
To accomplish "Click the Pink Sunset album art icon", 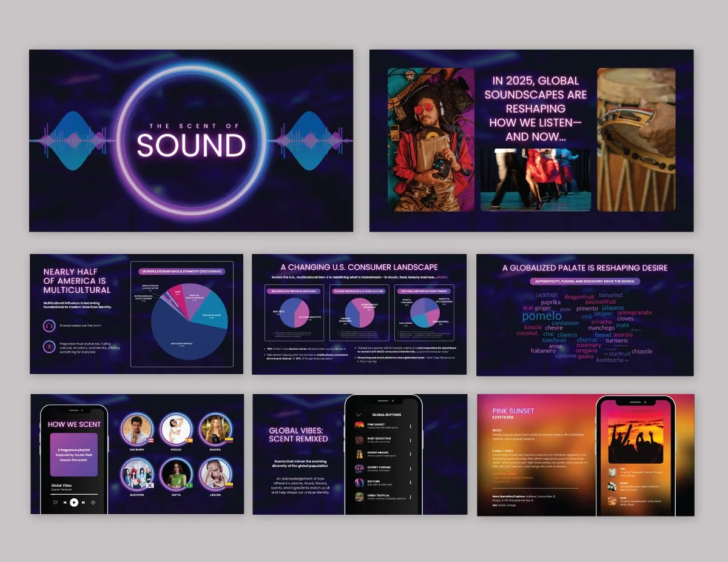I will [359, 426].
